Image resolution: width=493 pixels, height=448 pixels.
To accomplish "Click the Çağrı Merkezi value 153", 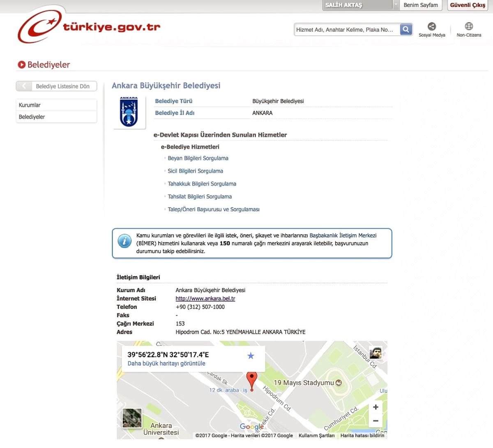I will point(180,324).
